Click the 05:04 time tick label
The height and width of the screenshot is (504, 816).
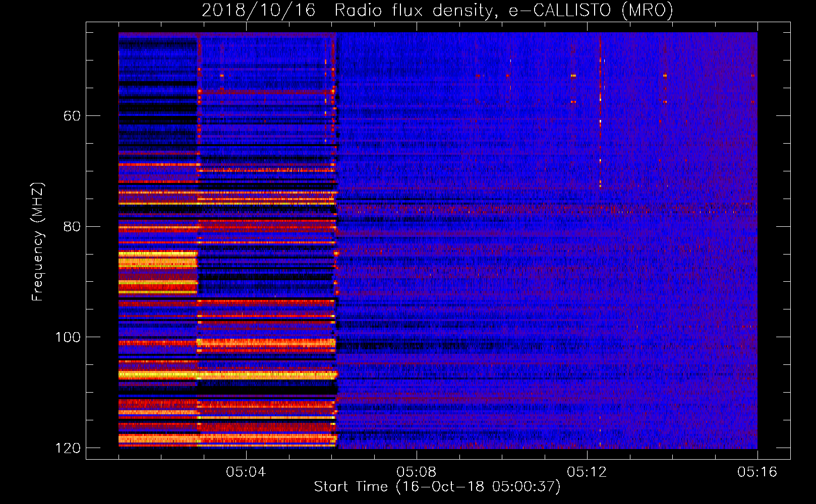pyautogui.click(x=246, y=472)
